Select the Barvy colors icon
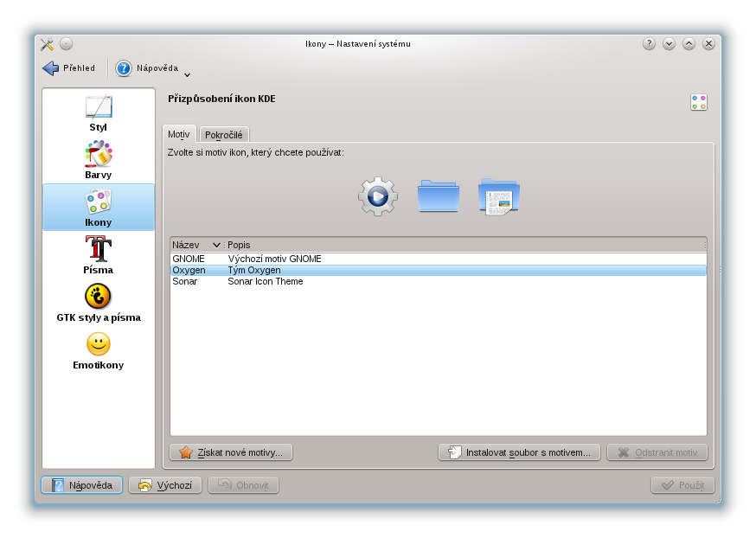Viewport: 756px width, 538px height. 99,160
